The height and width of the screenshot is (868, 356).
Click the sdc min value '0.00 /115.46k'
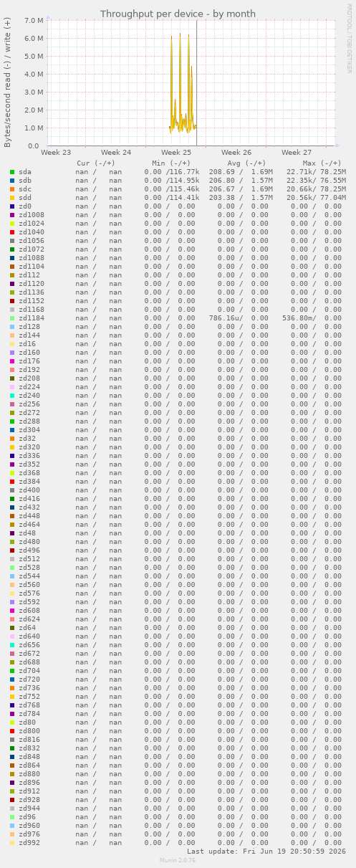[172, 189]
